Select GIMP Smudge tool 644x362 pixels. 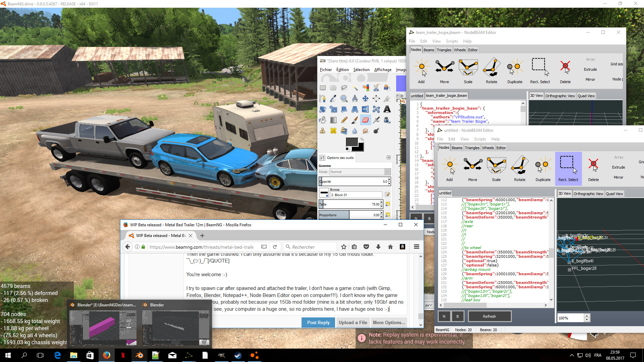click(x=366, y=131)
